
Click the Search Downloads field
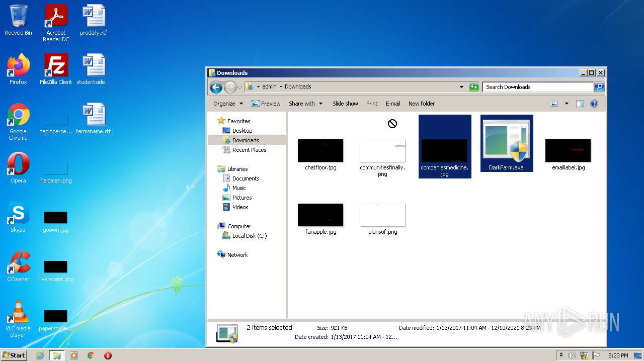(538, 87)
